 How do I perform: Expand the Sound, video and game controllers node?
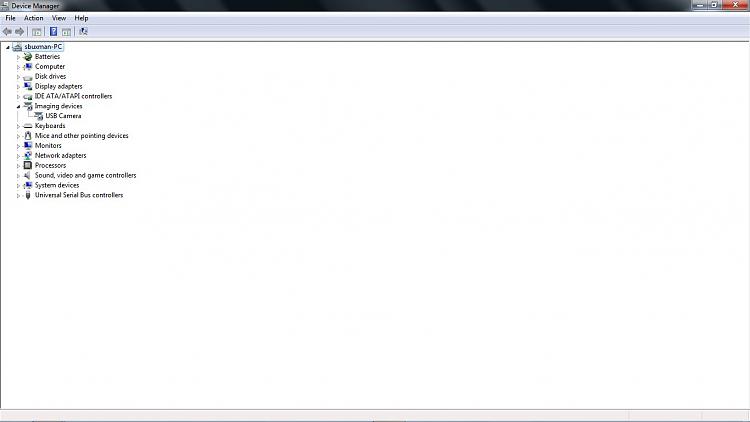pyautogui.click(x=18, y=176)
